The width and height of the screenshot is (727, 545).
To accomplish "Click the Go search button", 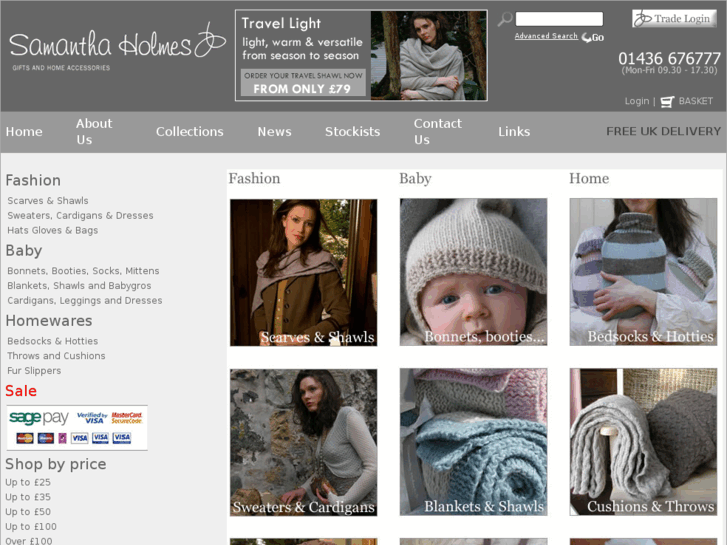I will point(593,37).
